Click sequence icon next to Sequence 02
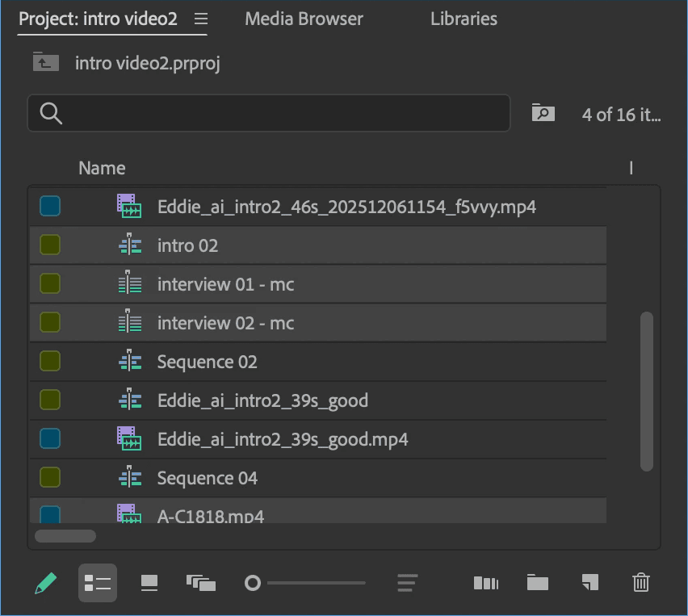This screenshot has width=688, height=616. [x=130, y=360]
